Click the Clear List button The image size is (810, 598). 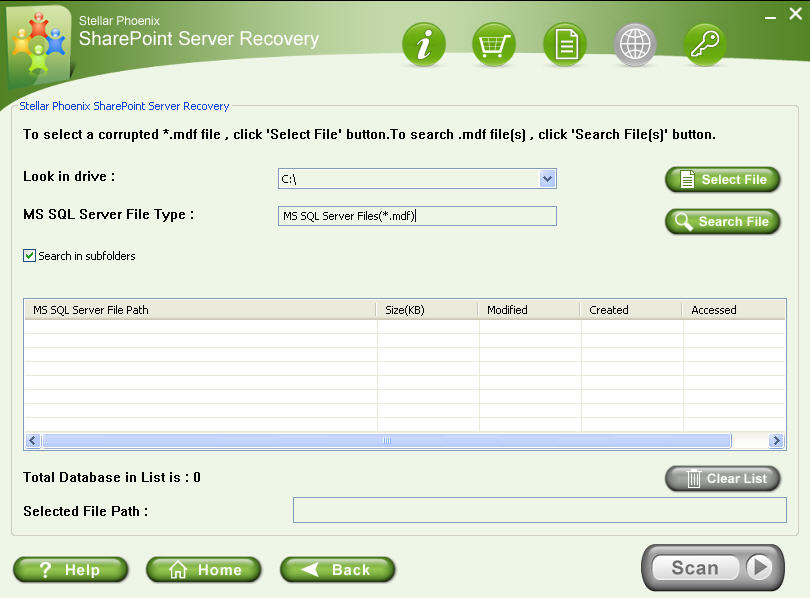coord(722,479)
